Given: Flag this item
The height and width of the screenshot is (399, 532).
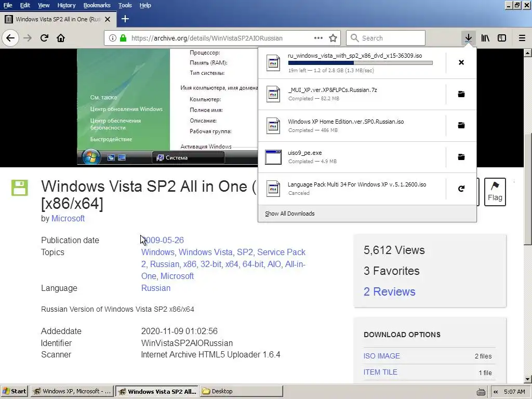Looking at the screenshot, I should click(x=495, y=192).
